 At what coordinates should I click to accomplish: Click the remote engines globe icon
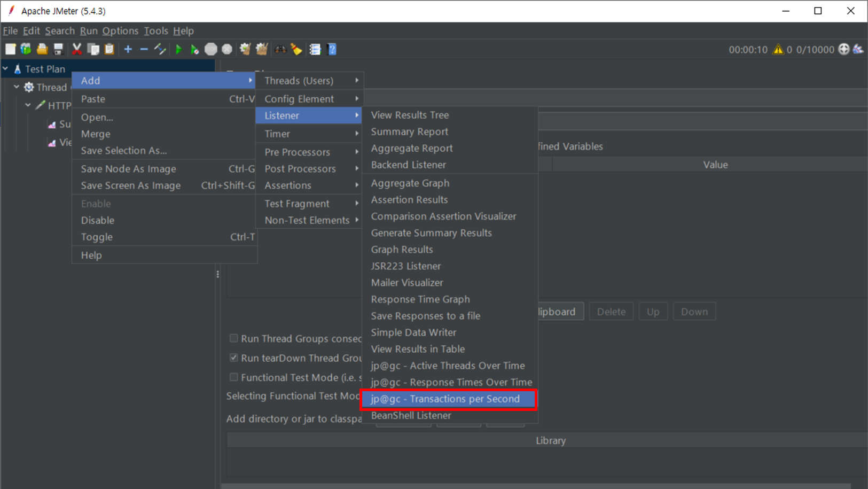pos(844,49)
